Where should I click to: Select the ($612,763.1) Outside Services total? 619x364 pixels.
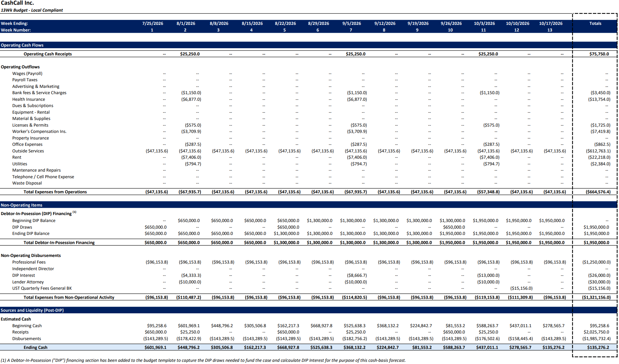coord(598,151)
